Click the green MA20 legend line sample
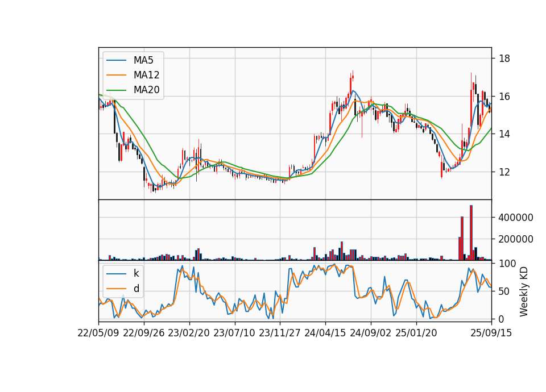 116,90
